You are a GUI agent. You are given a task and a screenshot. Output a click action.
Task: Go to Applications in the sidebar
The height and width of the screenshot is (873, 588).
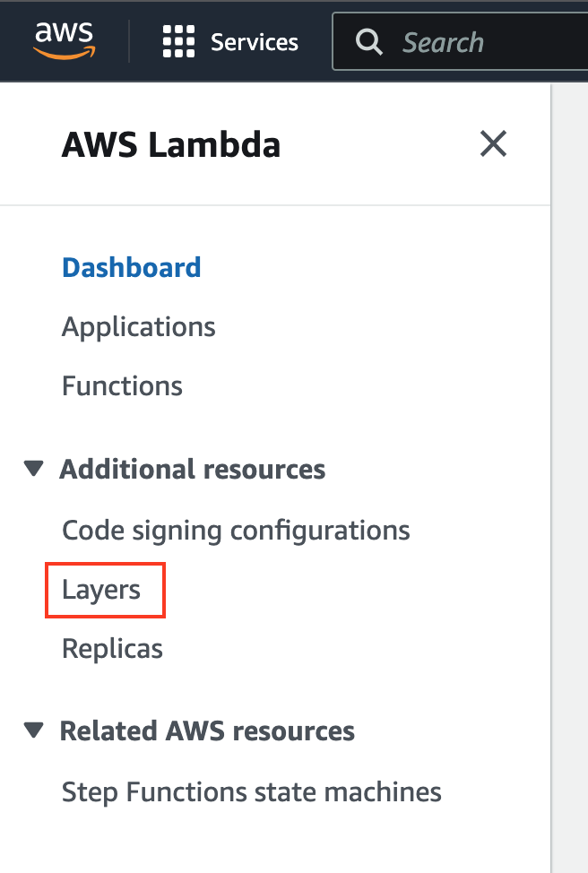point(139,327)
